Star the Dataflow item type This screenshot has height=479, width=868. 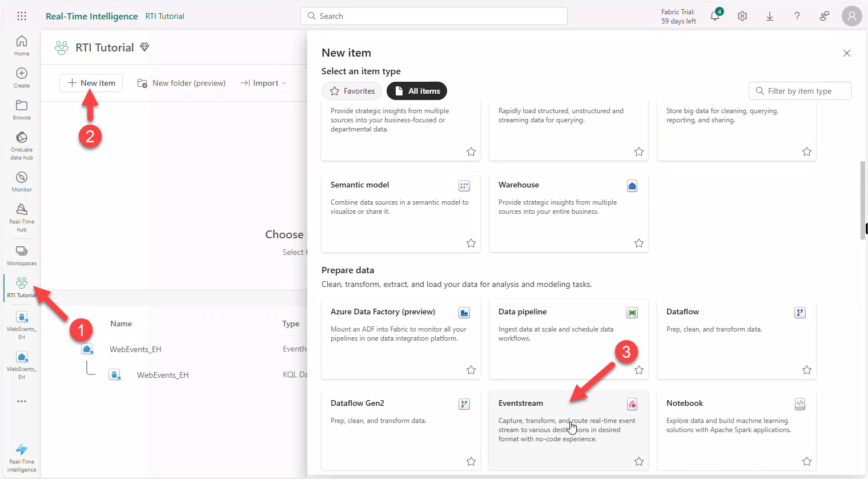pyautogui.click(x=806, y=370)
